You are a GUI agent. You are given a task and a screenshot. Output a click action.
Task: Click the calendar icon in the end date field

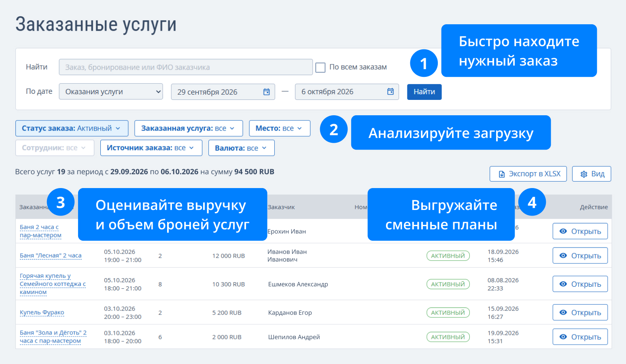tap(390, 91)
